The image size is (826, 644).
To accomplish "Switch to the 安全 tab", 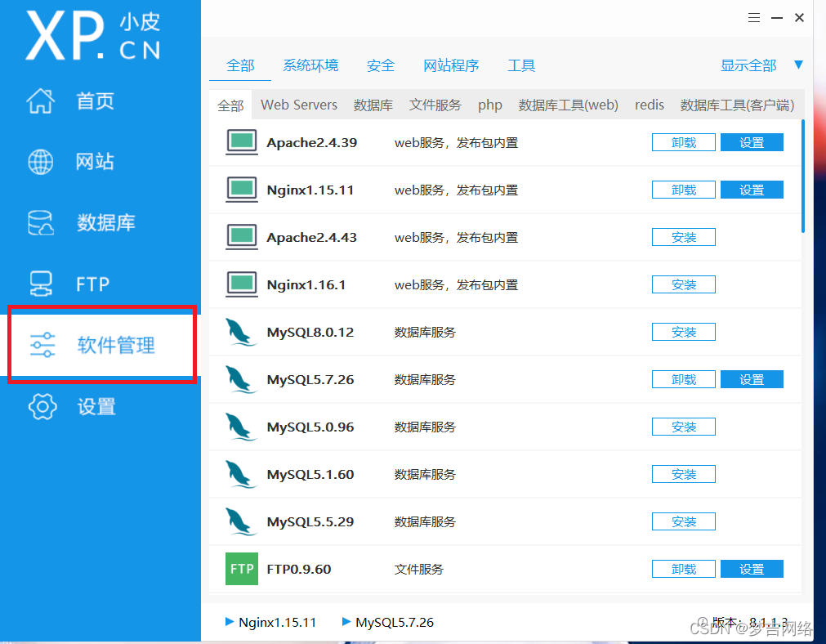I will click(x=381, y=65).
